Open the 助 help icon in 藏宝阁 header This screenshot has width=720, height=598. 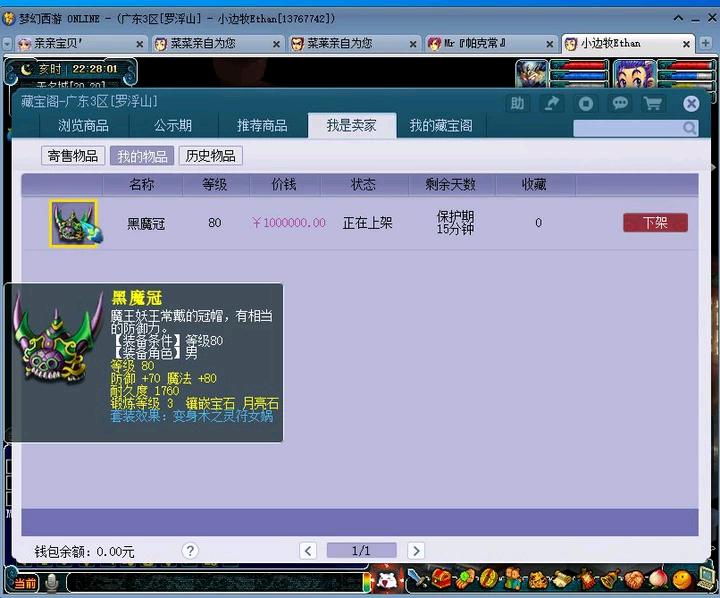517,103
